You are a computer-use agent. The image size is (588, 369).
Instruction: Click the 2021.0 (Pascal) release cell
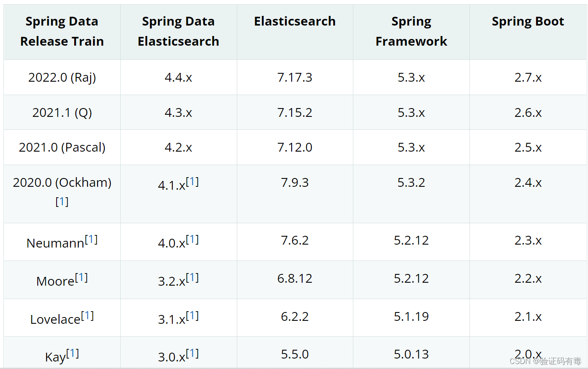[x=62, y=147]
